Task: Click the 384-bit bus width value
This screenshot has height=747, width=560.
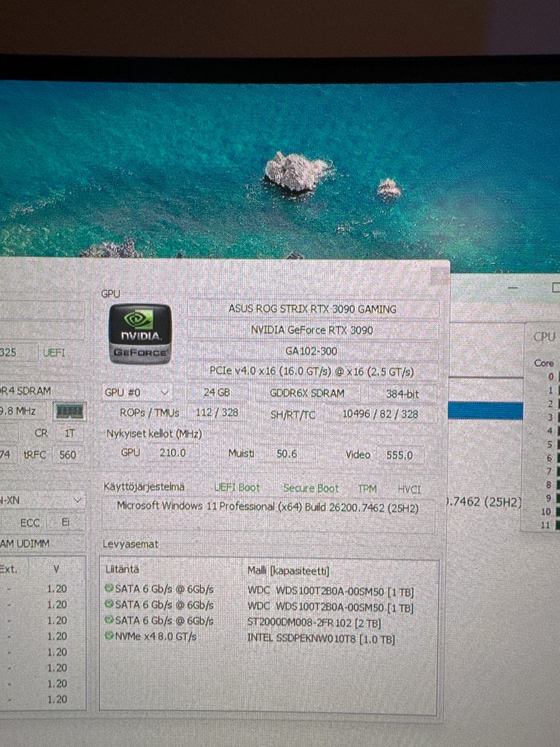Action: point(402,394)
